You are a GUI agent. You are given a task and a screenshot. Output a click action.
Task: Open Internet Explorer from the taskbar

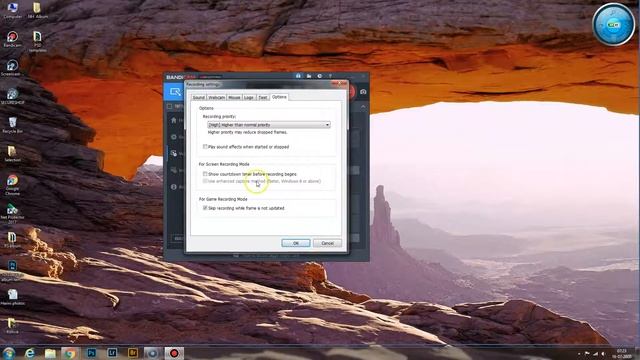coord(30,353)
